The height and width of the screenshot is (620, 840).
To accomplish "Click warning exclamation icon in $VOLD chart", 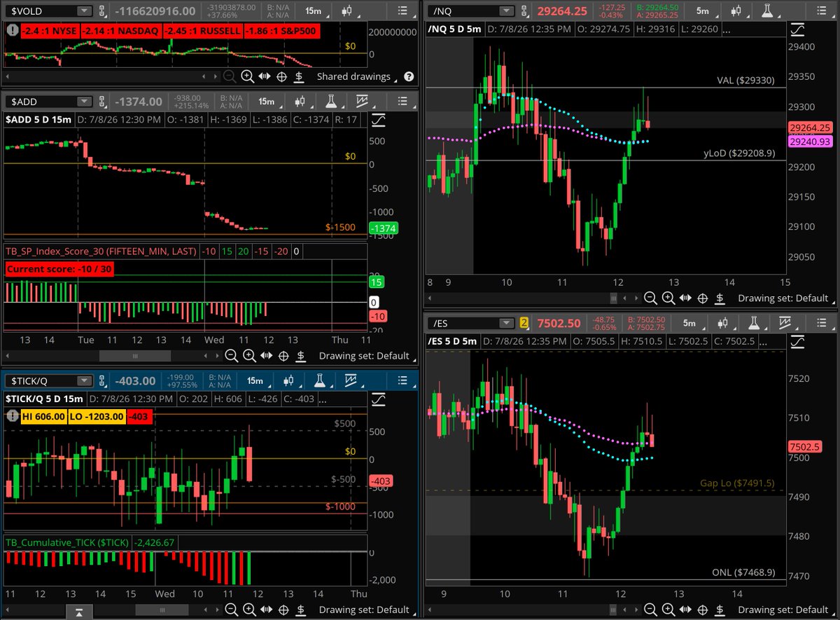I will pyautogui.click(x=12, y=30).
